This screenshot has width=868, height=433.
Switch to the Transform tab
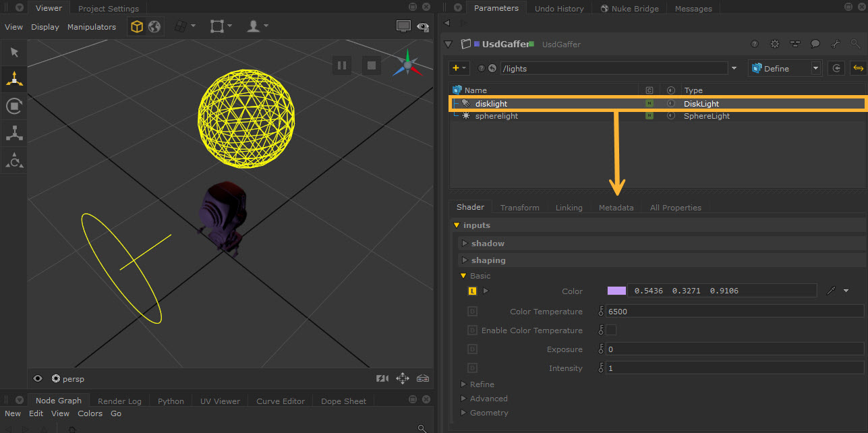click(519, 208)
